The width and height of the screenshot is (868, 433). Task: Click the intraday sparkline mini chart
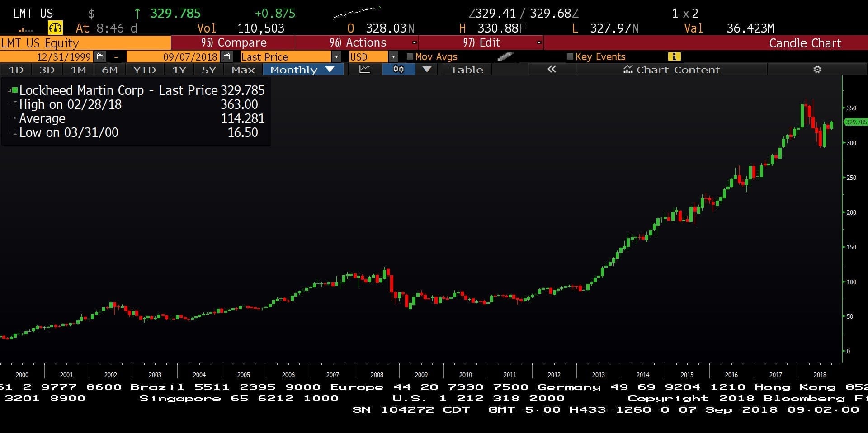(x=357, y=13)
